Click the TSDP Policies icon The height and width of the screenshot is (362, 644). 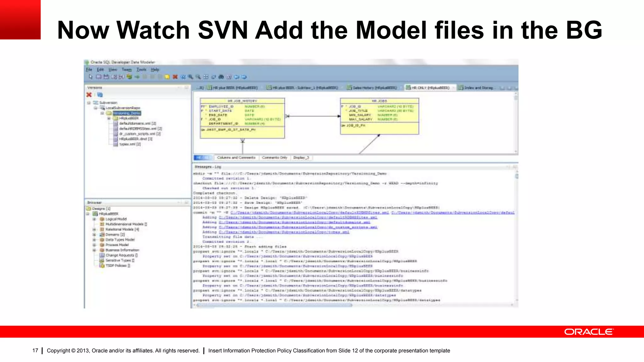pyautogui.click(x=102, y=266)
